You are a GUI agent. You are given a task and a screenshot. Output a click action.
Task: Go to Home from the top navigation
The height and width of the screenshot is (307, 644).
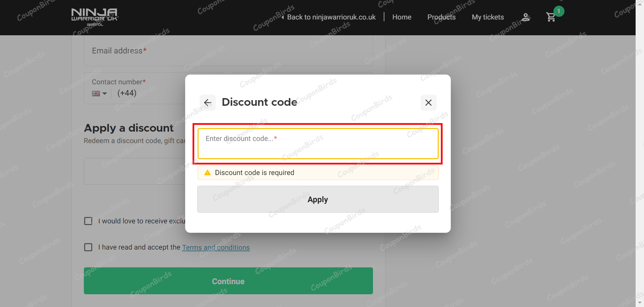click(401, 17)
